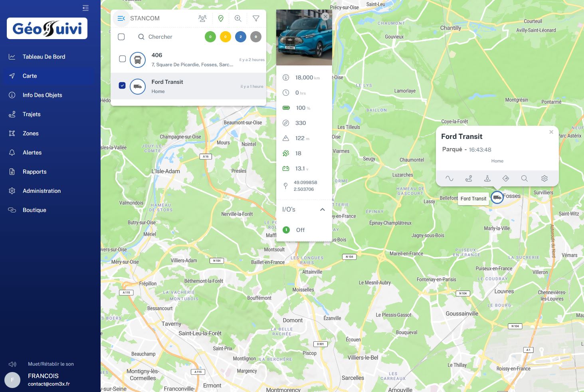Open the route history icon in Ford Transit popup
The height and width of the screenshot is (392, 584).
click(469, 178)
